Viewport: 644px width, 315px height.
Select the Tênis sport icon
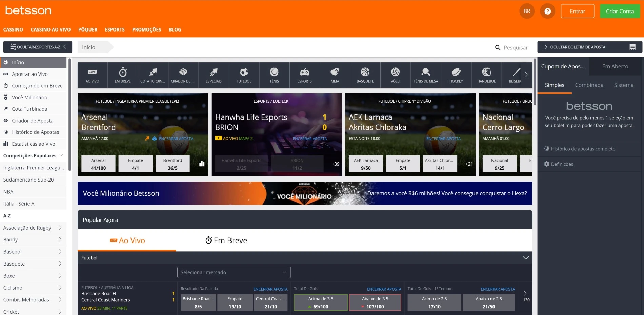pos(274,75)
